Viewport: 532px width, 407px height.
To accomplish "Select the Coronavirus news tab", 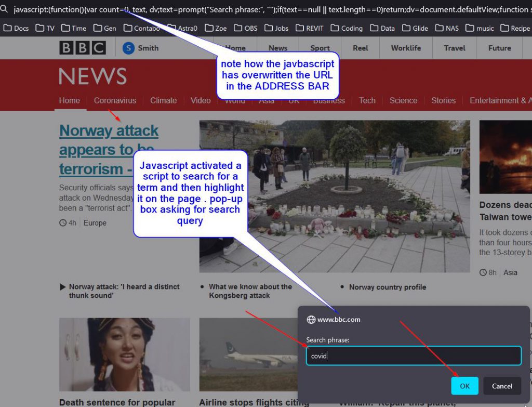I will (115, 100).
